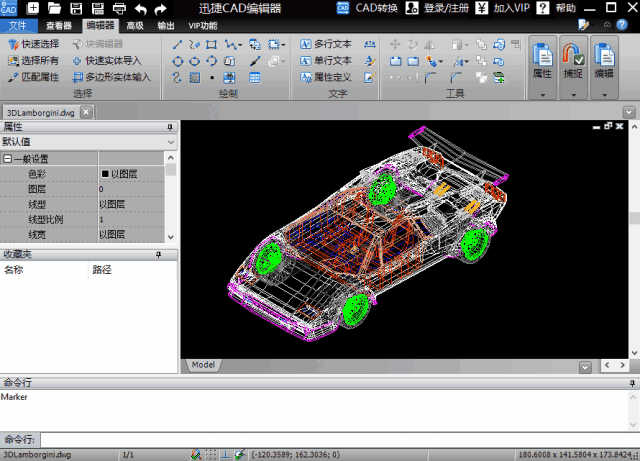Open the explode tool dropdown arrow

[x=440, y=62]
